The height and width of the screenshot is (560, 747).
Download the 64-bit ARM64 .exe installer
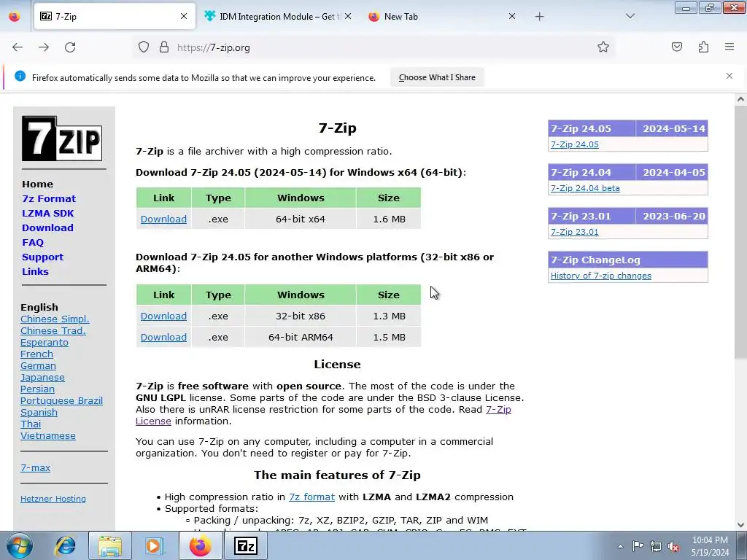(x=163, y=337)
